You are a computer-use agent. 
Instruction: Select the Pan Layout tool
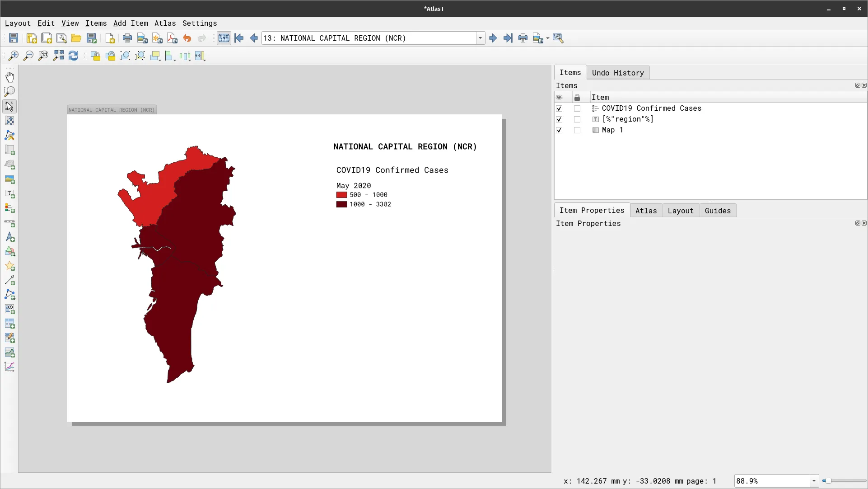[9, 77]
